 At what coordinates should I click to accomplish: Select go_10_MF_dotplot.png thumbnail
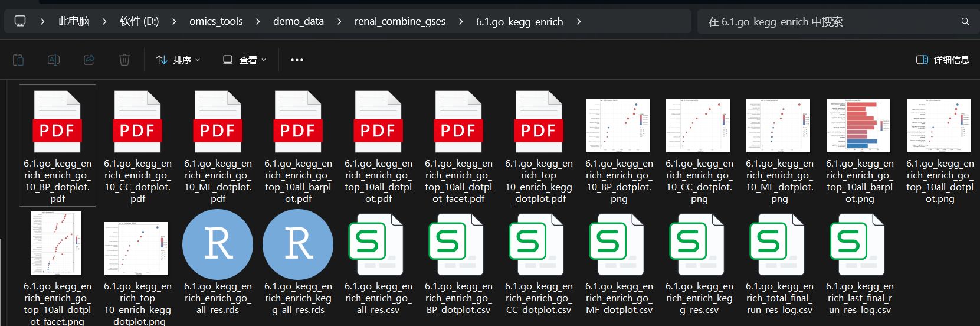pos(778,125)
